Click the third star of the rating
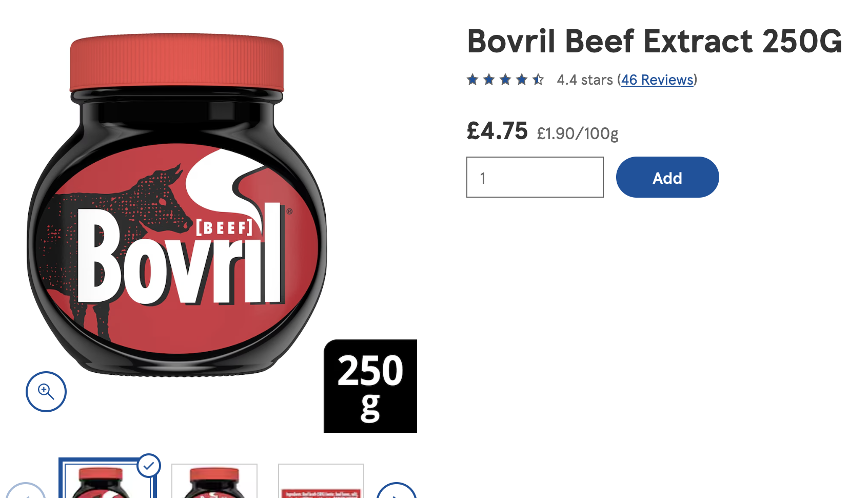The height and width of the screenshot is (498, 868). [505, 80]
